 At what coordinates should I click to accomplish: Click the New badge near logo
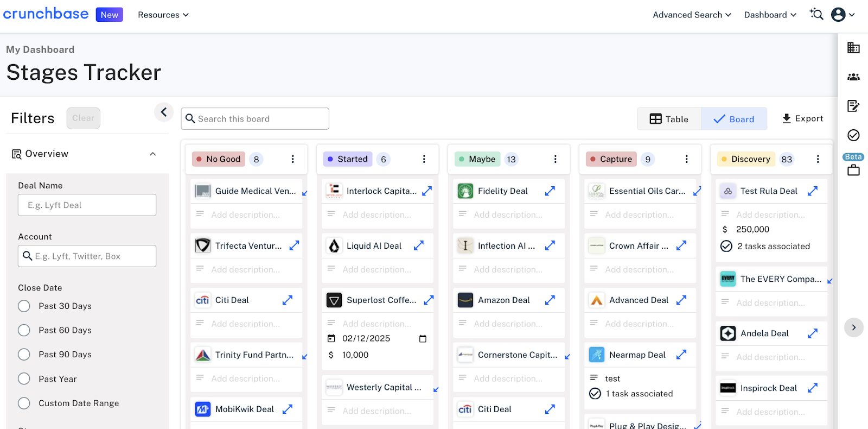[x=110, y=15]
